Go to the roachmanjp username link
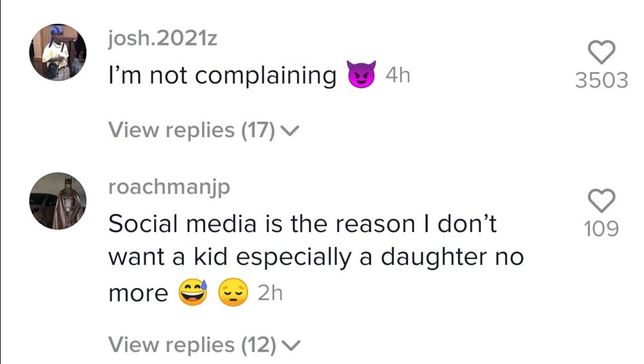 click(x=169, y=187)
